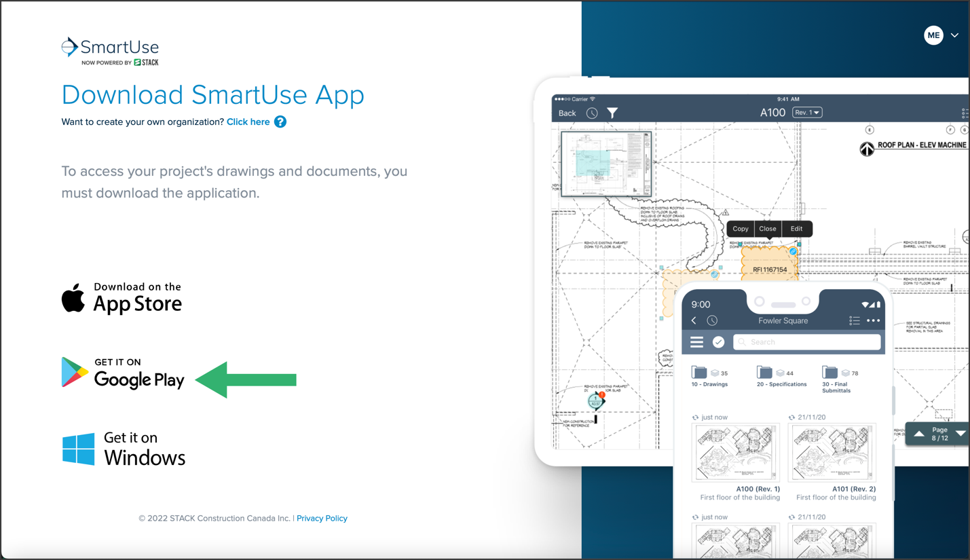This screenshot has height=560, width=970.
Task: Download on the App Store badge
Action: [x=122, y=298]
